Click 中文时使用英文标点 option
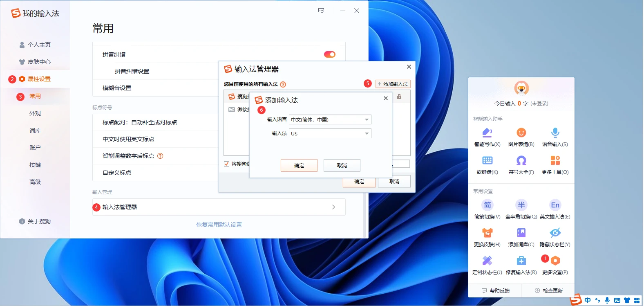This screenshot has height=306, width=644. click(128, 139)
